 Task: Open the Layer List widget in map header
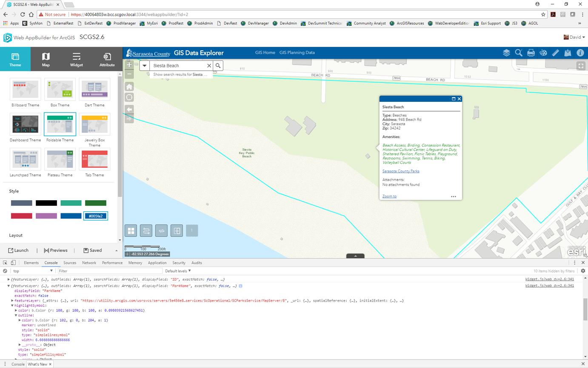pyautogui.click(x=506, y=53)
